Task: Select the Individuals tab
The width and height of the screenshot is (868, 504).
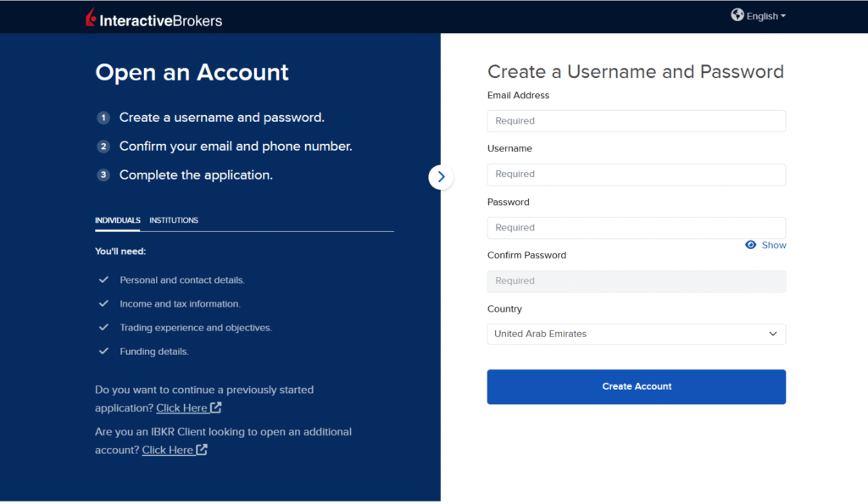Action: 118,220
